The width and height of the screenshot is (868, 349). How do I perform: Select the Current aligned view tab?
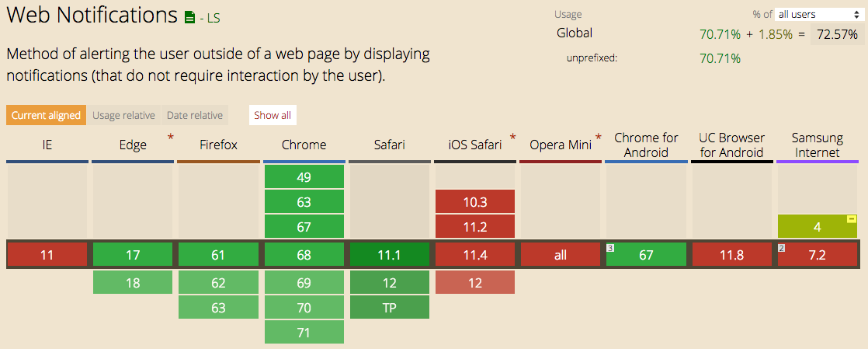46,115
